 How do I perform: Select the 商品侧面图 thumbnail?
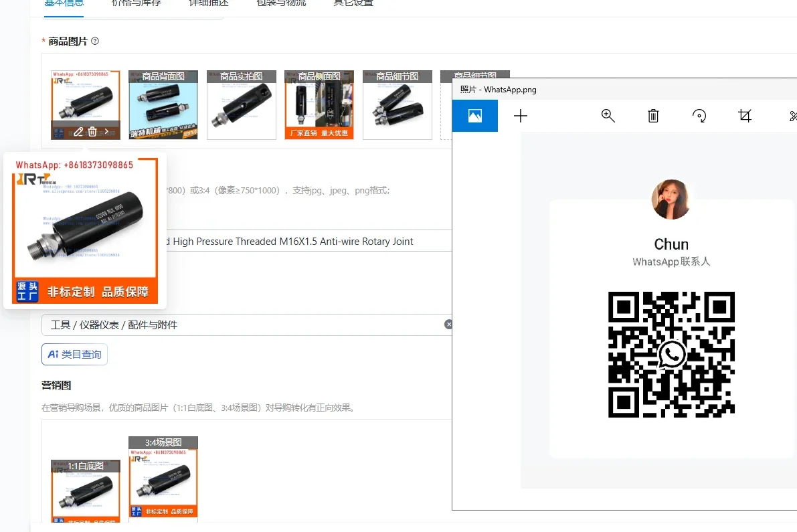tap(319, 104)
